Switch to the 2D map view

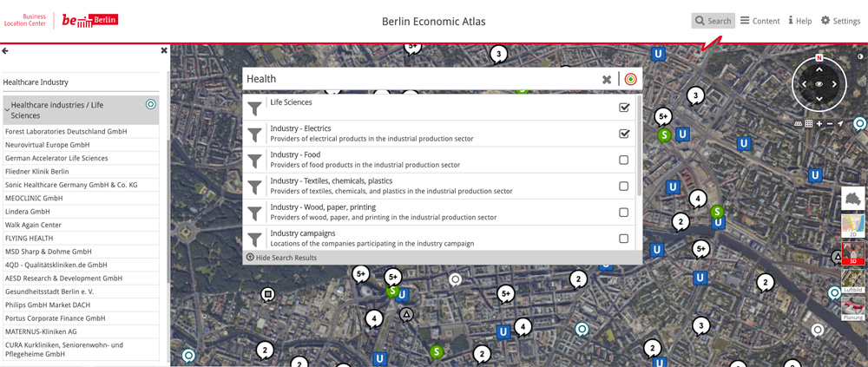tap(853, 226)
